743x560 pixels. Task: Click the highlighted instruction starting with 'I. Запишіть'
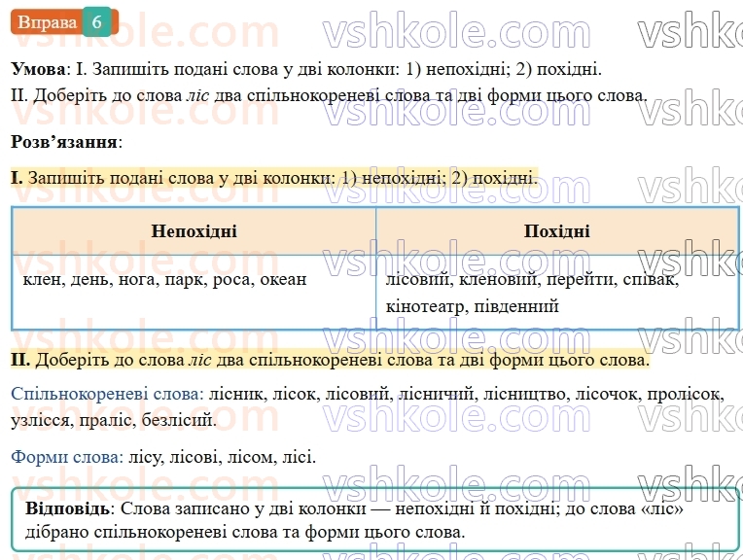275,178
